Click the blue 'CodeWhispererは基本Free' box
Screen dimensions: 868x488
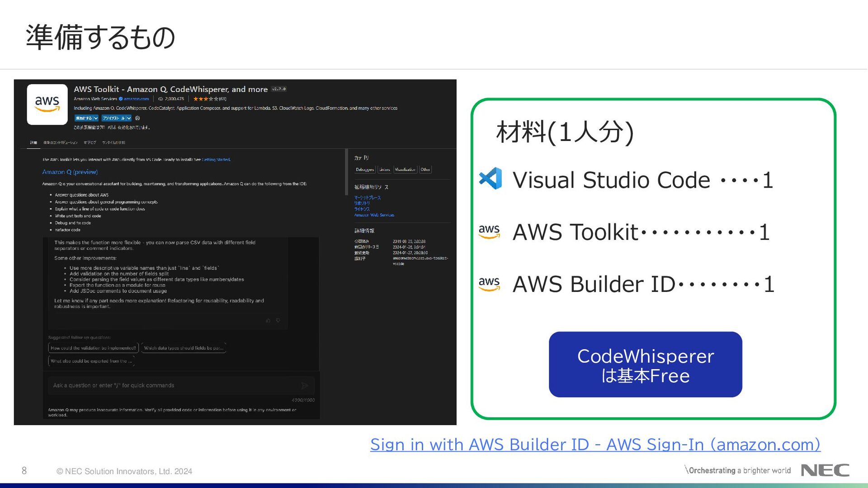[x=646, y=365]
